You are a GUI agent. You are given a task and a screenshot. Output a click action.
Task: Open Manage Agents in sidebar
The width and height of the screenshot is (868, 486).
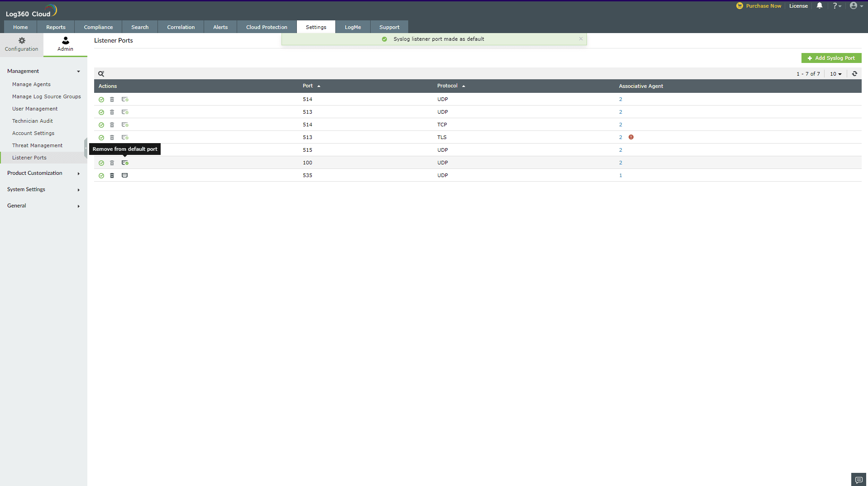[31, 84]
